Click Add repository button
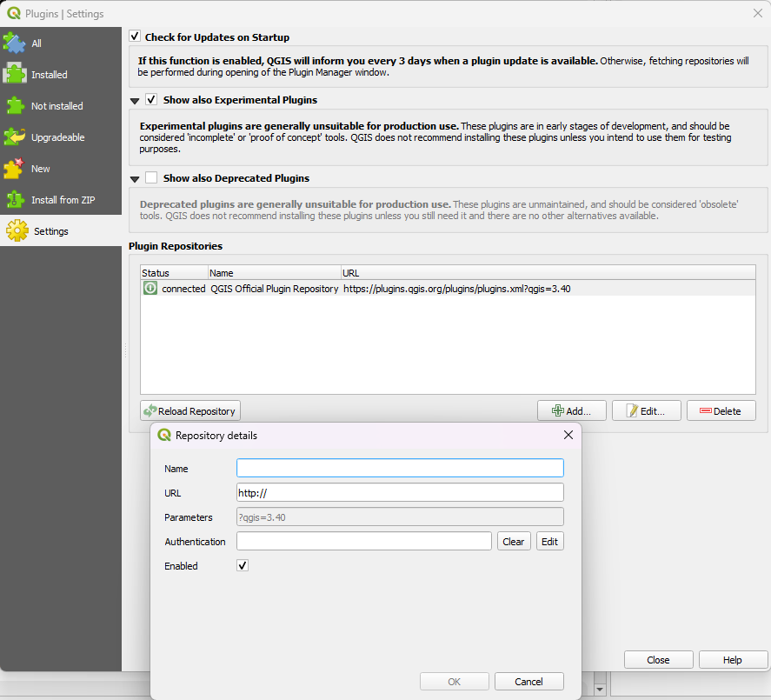 point(572,410)
